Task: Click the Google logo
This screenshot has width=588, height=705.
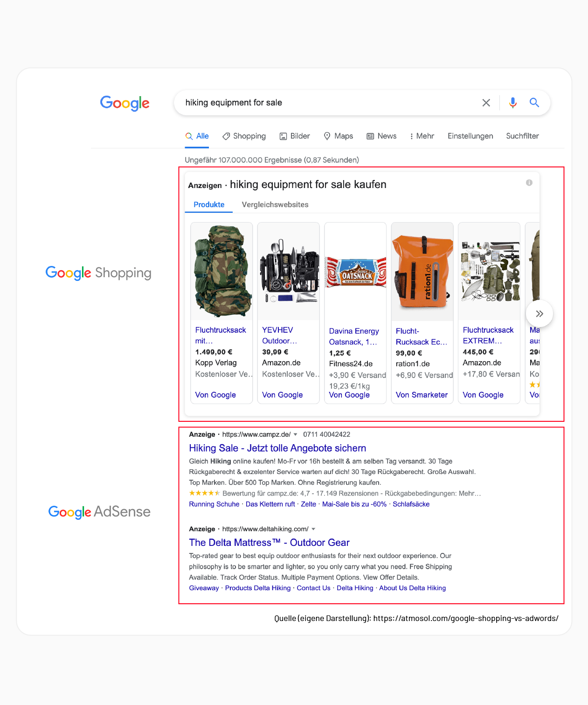Action: [x=125, y=103]
